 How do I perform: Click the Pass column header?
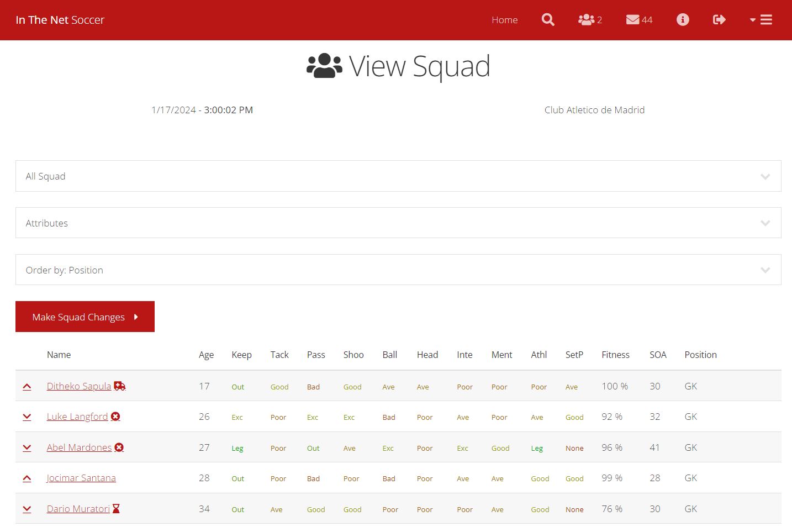point(316,355)
